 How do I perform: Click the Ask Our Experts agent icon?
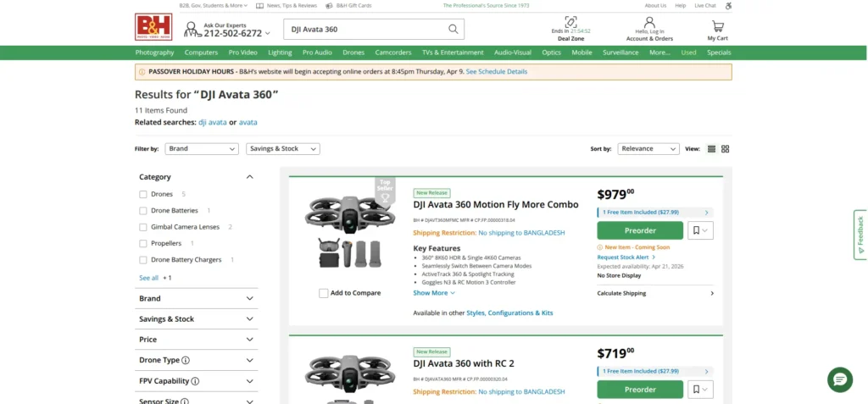(x=192, y=30)
